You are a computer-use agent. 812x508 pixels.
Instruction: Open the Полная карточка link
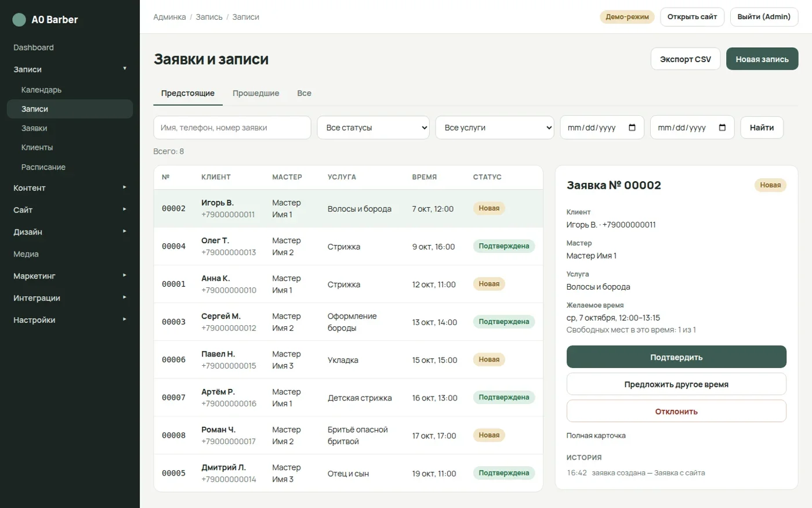tap(596, 435)
